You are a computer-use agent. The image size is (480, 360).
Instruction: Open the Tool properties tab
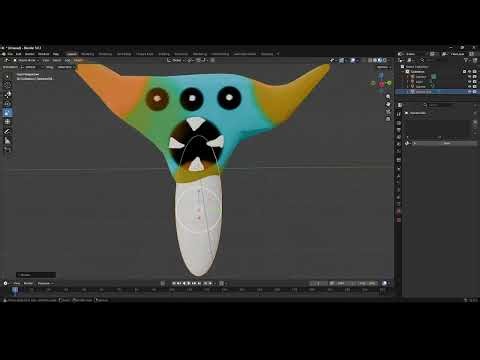tap(399, 114)
